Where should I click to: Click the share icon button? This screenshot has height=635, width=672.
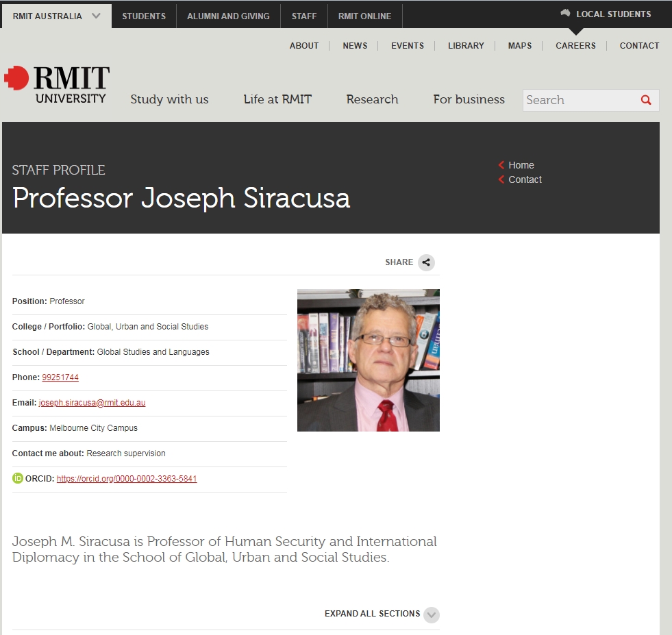tap(426, 262)
